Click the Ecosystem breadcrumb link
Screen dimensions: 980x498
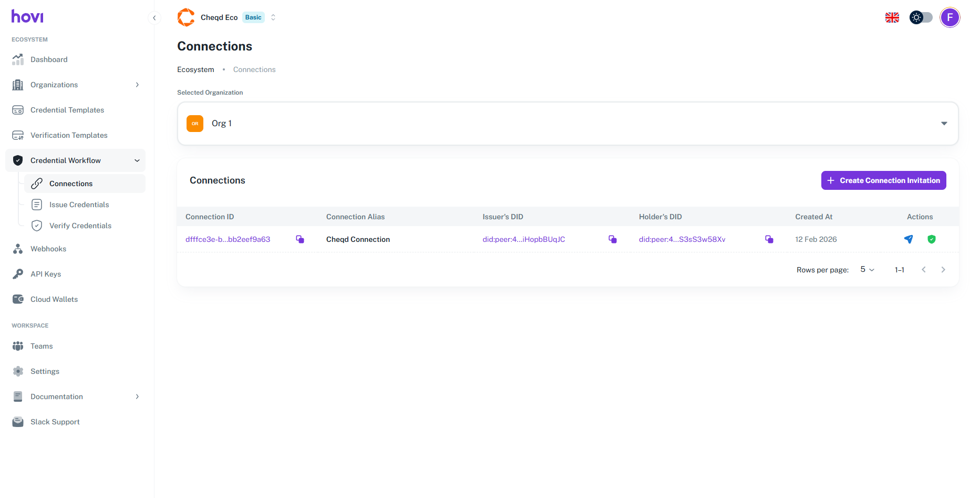coord(195,69)
